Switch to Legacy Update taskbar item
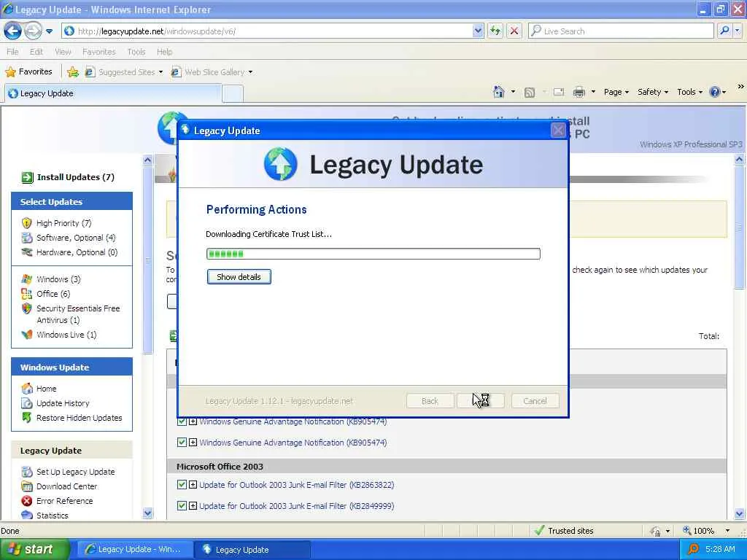The image size is (747, 560). point(252,550)
